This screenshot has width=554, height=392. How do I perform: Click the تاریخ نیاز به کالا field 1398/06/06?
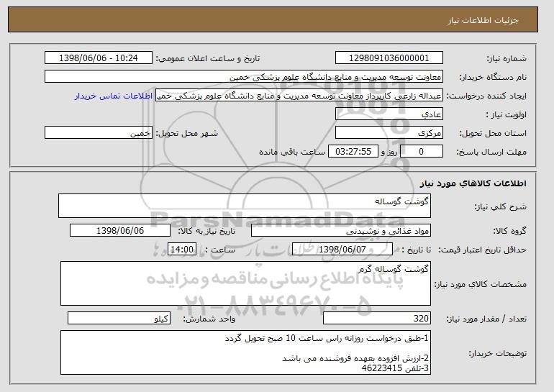coord(120,231)
